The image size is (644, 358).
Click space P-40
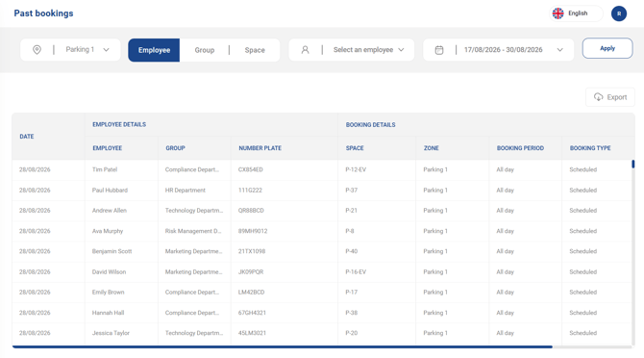pos(352,251)
